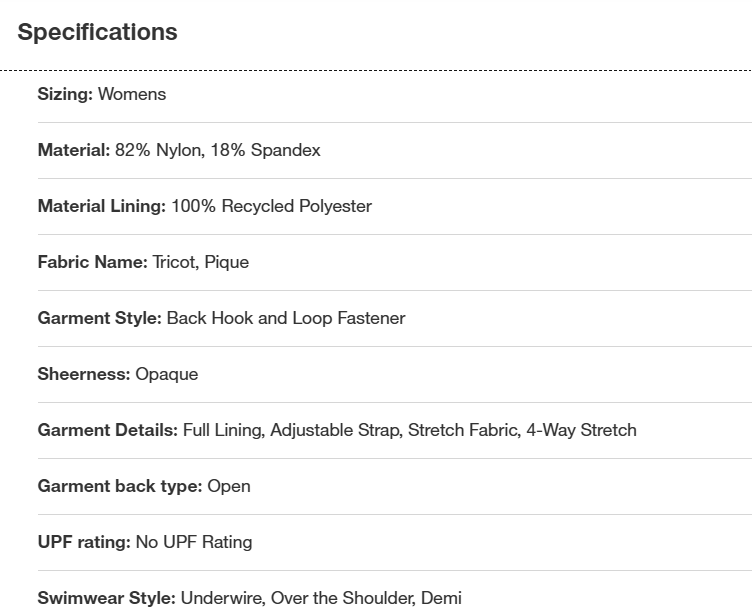Click the Material label
Screen dimensions: 752x613
click(73, 150)
